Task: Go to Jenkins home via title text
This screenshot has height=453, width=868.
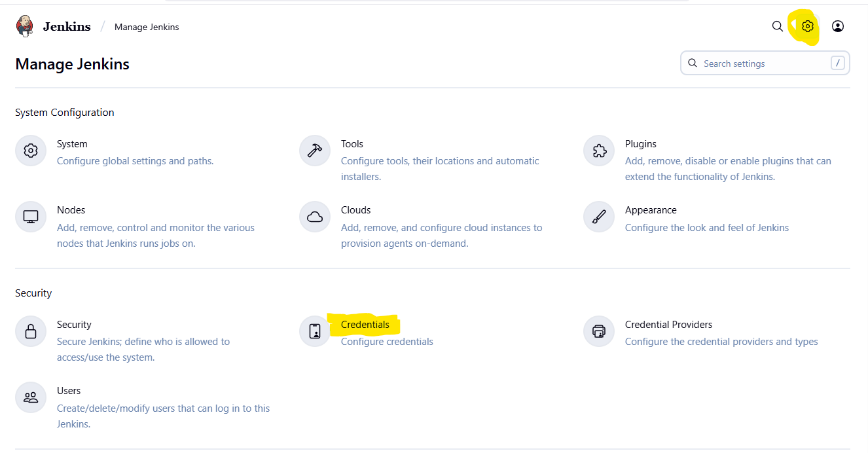Action: click(67, 27)
